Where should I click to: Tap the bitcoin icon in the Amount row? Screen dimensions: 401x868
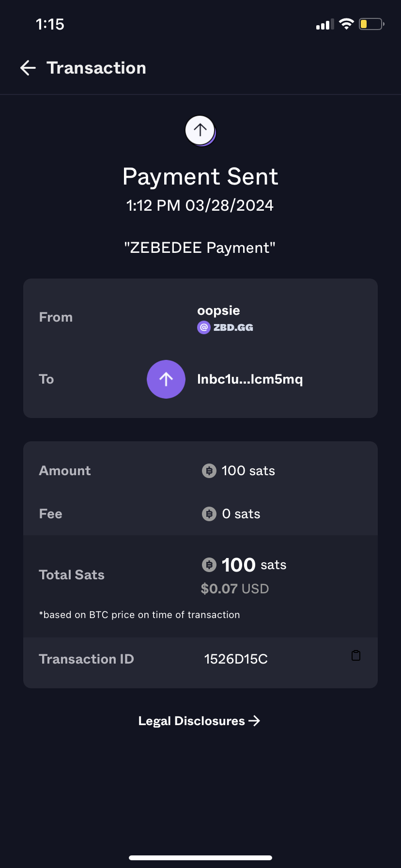(209, 471)
